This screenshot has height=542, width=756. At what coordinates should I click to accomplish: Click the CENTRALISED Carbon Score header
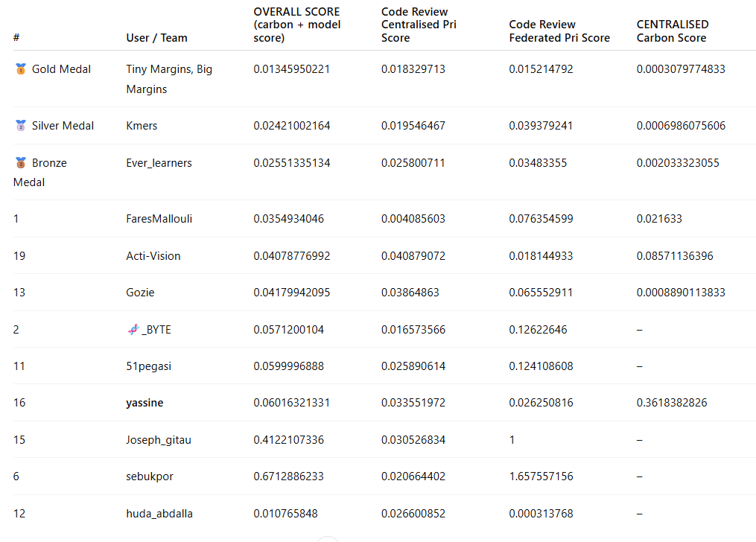click(x=672, y=31)
